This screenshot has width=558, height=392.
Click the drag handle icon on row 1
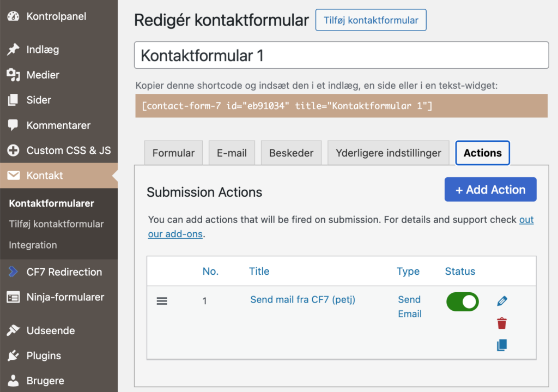pyautogui.click(x=162, y=301)
